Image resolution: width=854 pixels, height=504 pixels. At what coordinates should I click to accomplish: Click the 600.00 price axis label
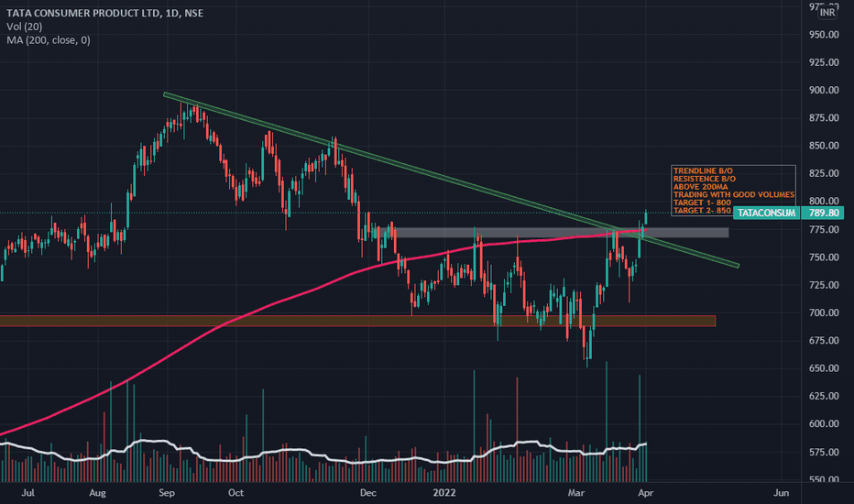824,424
